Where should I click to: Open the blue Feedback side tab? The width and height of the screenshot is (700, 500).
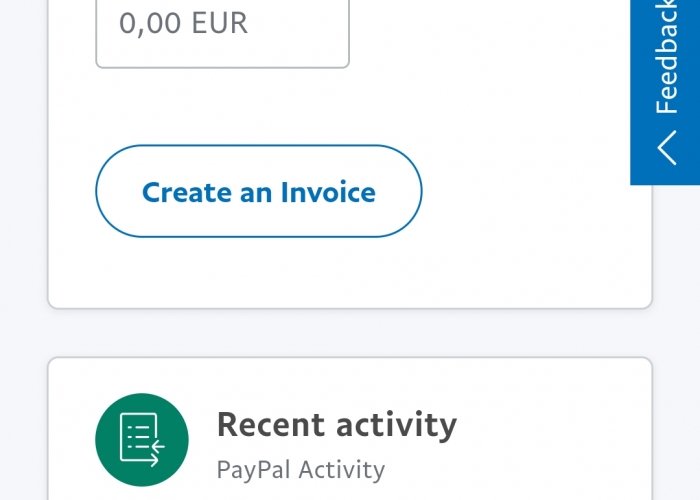click(x=665, y=92)
